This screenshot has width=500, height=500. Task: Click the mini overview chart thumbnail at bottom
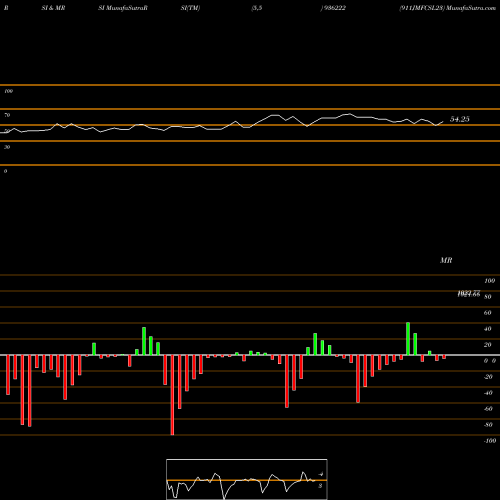click(247, 479)
